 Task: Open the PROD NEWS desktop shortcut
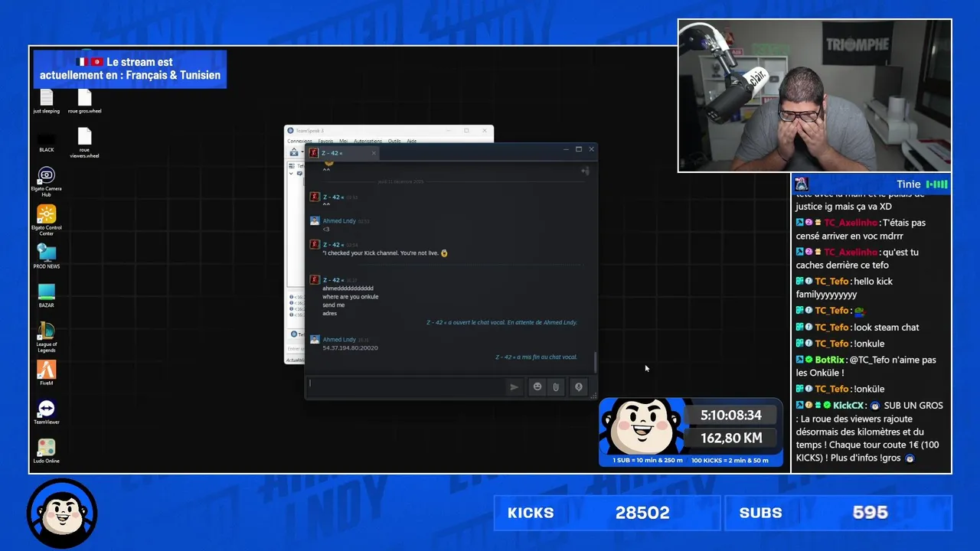point(46,256)
